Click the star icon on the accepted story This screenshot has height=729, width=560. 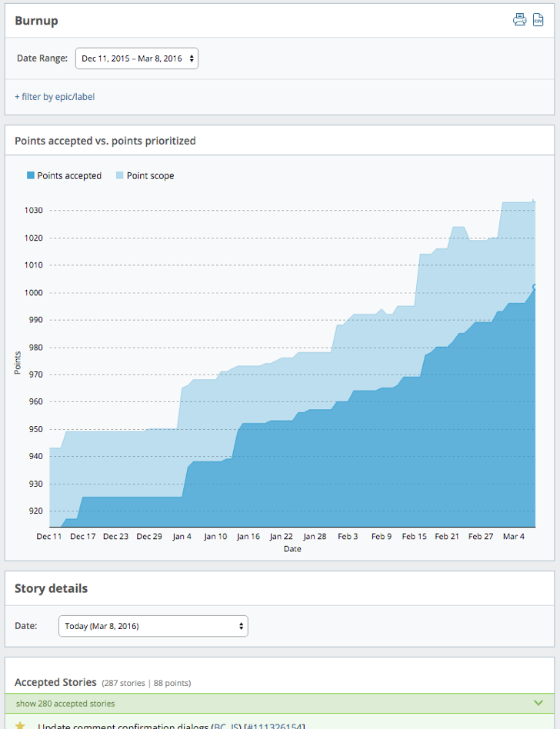click(x=21, y=725)
